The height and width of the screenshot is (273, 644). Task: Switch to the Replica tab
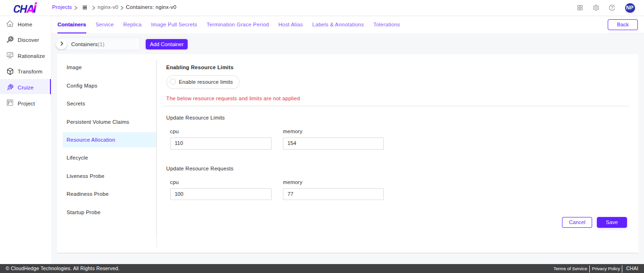[132, 24]
